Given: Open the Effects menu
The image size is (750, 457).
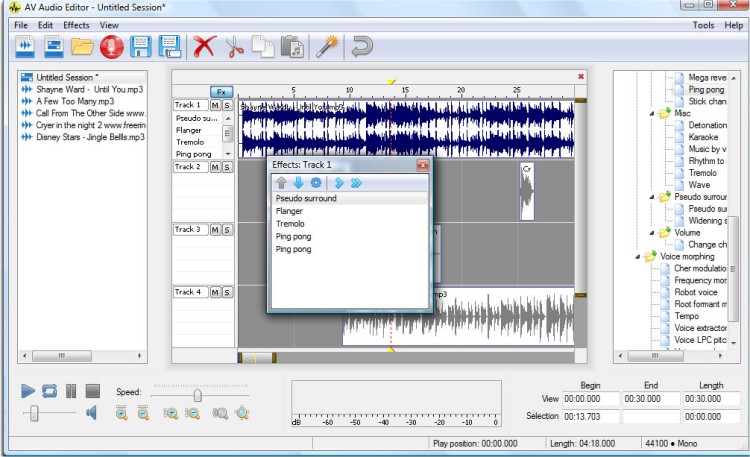Looking at the screenshot, I should 76,25.
